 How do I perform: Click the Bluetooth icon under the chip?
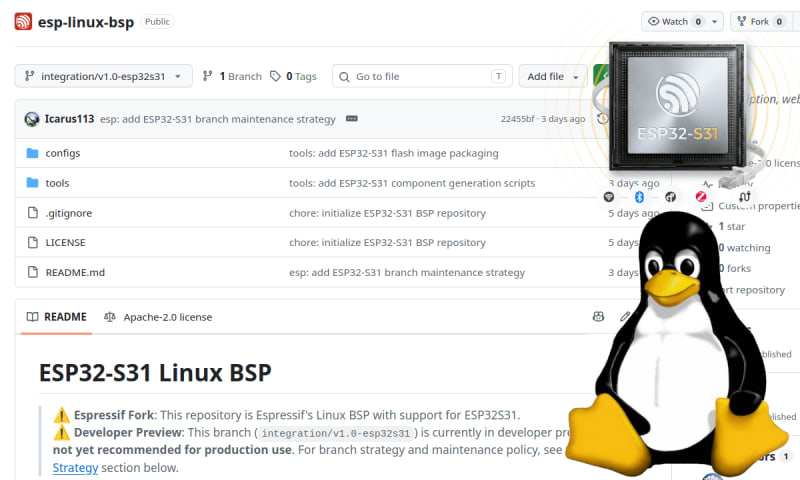639,196
